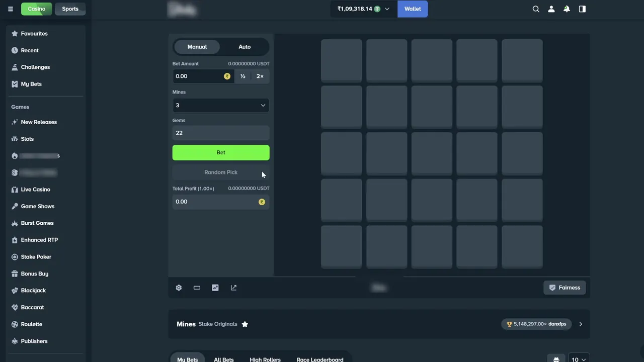Open the High Rollers tab
Viewport: 644px width, 362px height.
tap(265, 359)
